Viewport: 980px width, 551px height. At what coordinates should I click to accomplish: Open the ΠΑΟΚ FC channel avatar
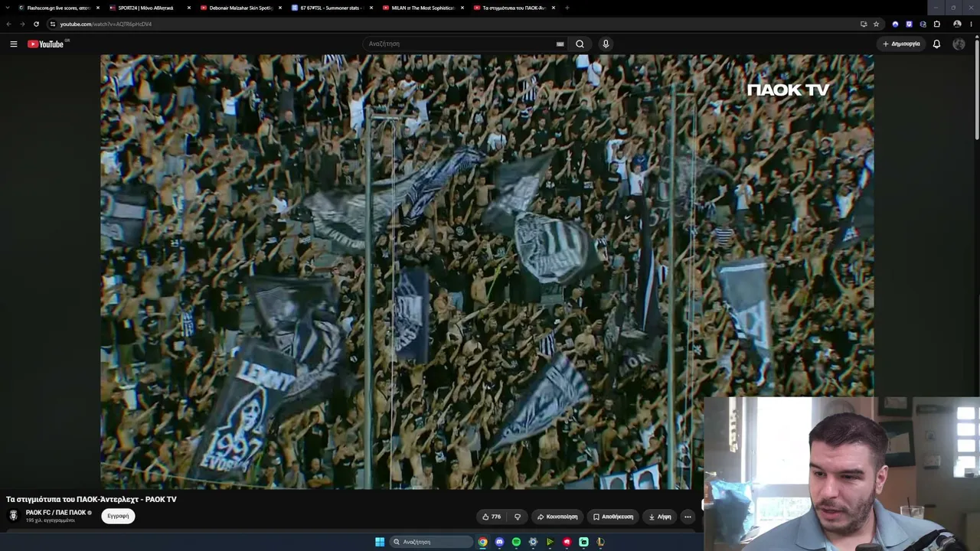[x=13, y=515]
